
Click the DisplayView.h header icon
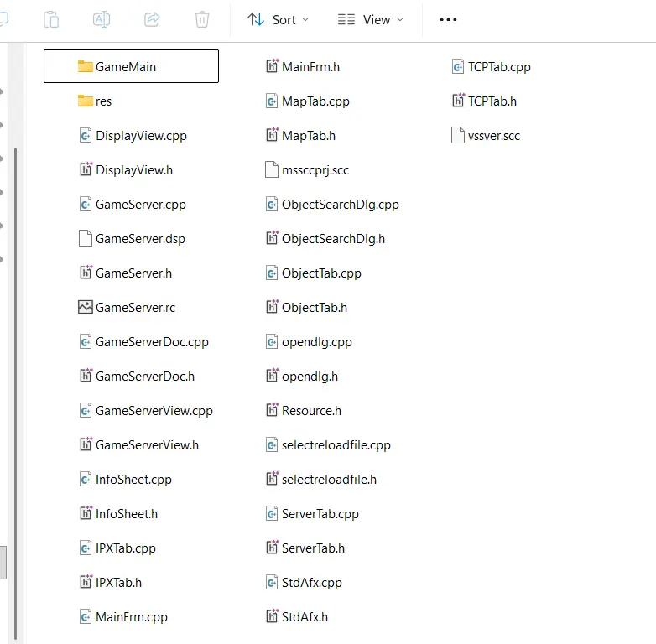coord(86,169)
